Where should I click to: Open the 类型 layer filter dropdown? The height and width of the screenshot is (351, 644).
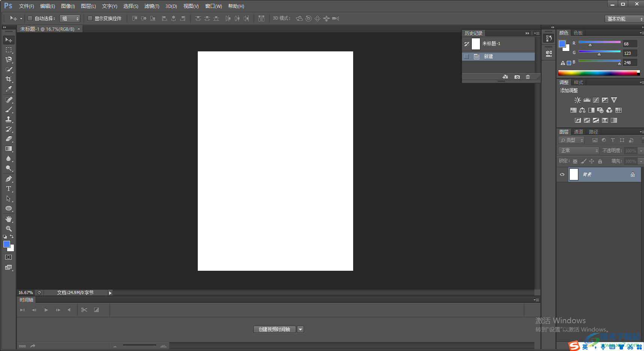point(572,140)
